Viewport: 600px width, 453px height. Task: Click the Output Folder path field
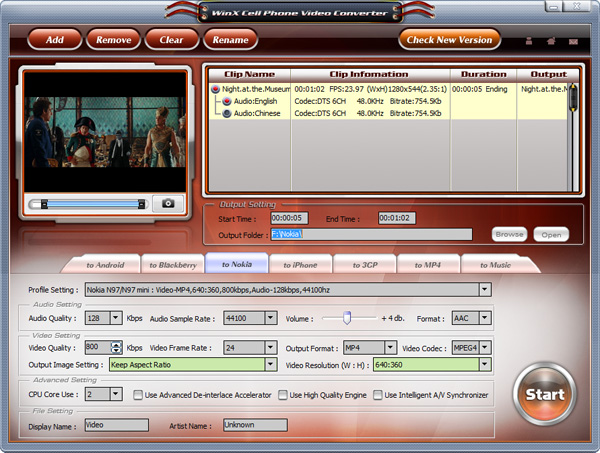tap(372, 234)
